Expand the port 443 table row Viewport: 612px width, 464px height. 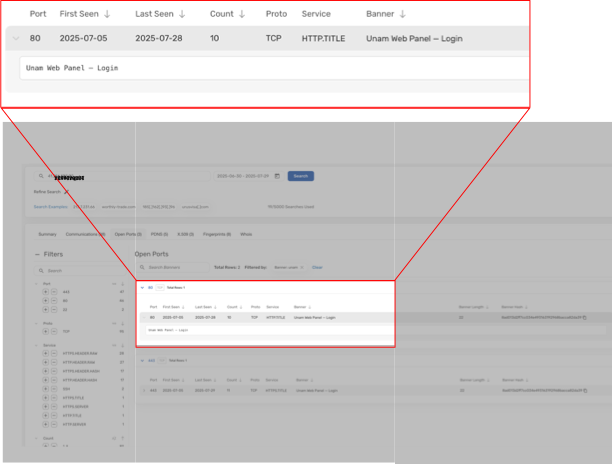tap(144, 391)
